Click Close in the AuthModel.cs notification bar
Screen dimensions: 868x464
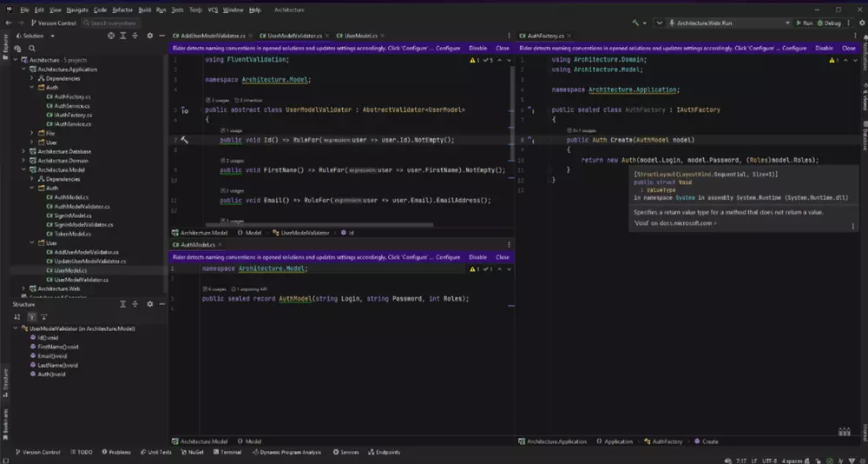tap(502, 257)
